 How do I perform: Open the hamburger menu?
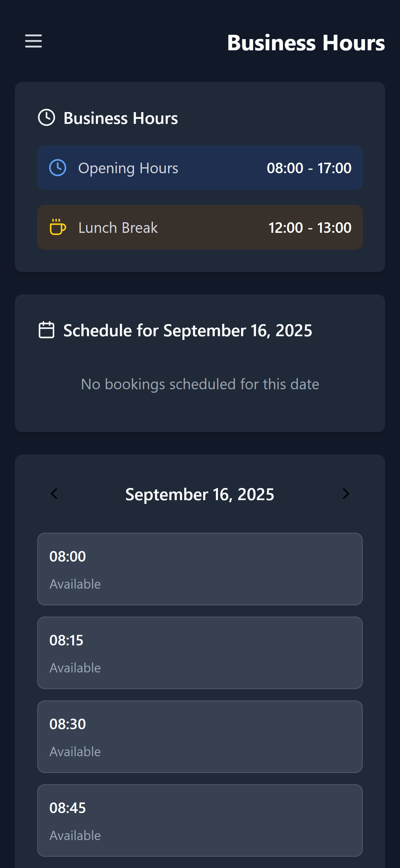click(33, 41)
